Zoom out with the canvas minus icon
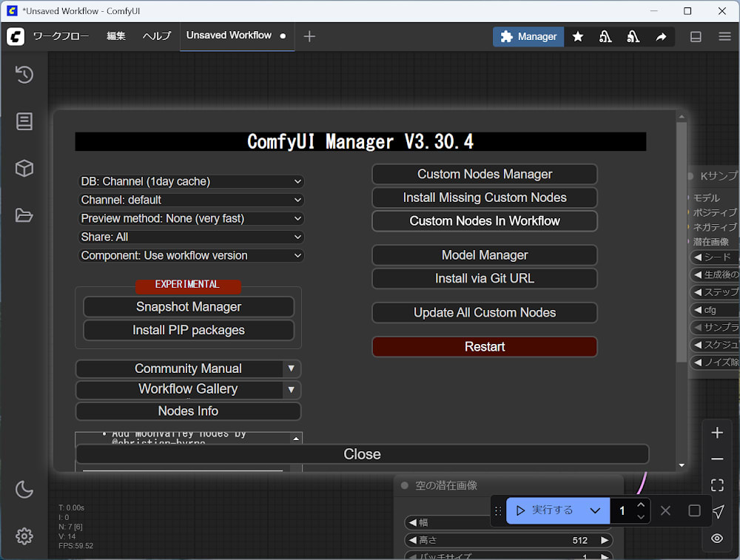 click(x=717, y=459)
